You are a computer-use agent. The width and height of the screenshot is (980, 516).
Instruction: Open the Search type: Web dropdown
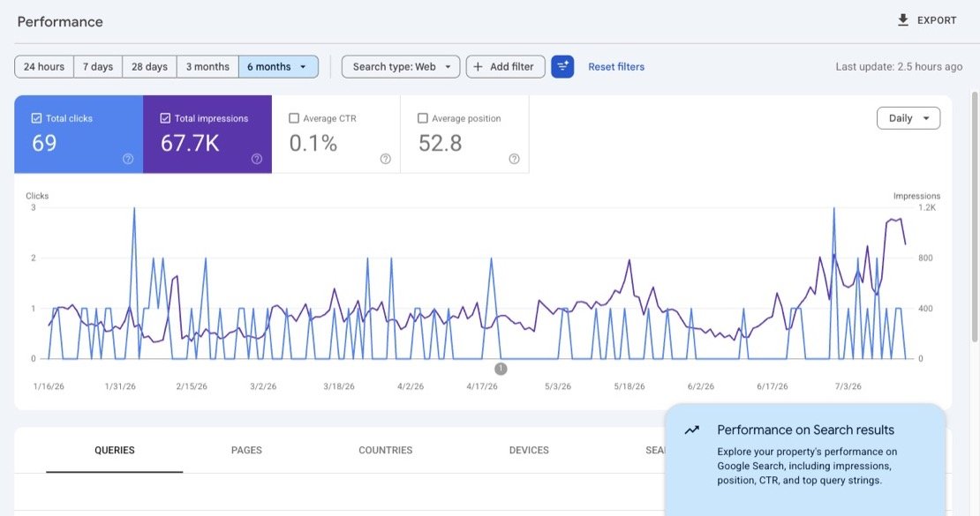[401, 67]
